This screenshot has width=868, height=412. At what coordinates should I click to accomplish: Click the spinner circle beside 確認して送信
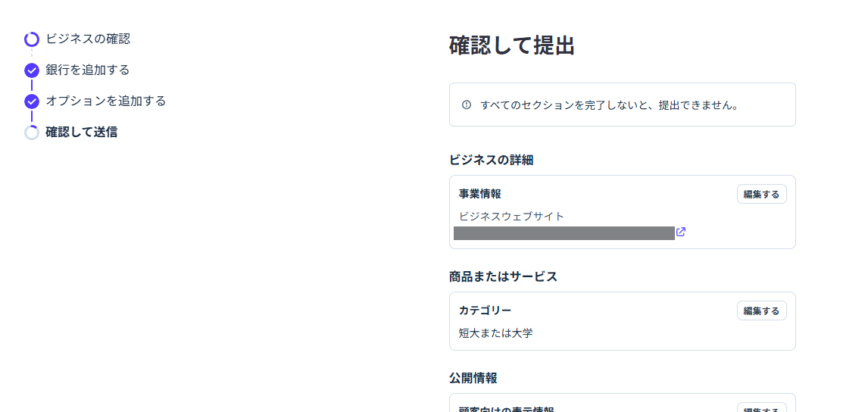point(32,133)
